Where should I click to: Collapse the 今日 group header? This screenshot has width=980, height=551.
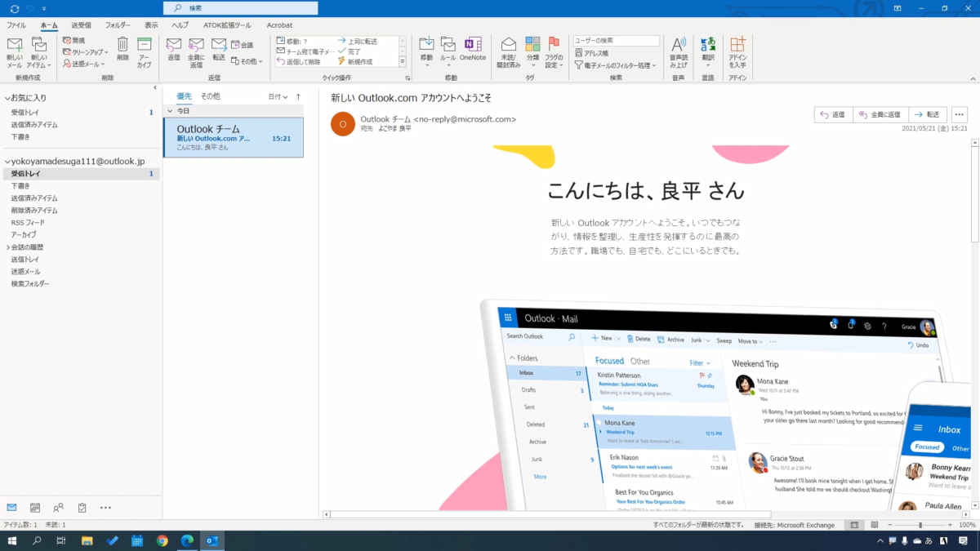pos(170,110)
